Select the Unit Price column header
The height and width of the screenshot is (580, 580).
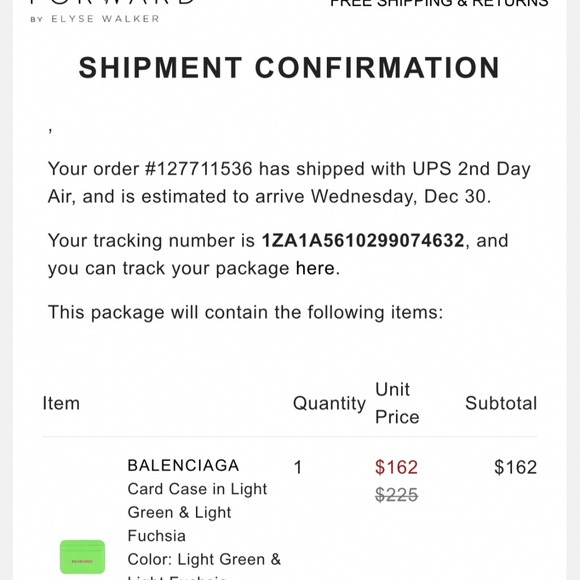coord(397,403)
